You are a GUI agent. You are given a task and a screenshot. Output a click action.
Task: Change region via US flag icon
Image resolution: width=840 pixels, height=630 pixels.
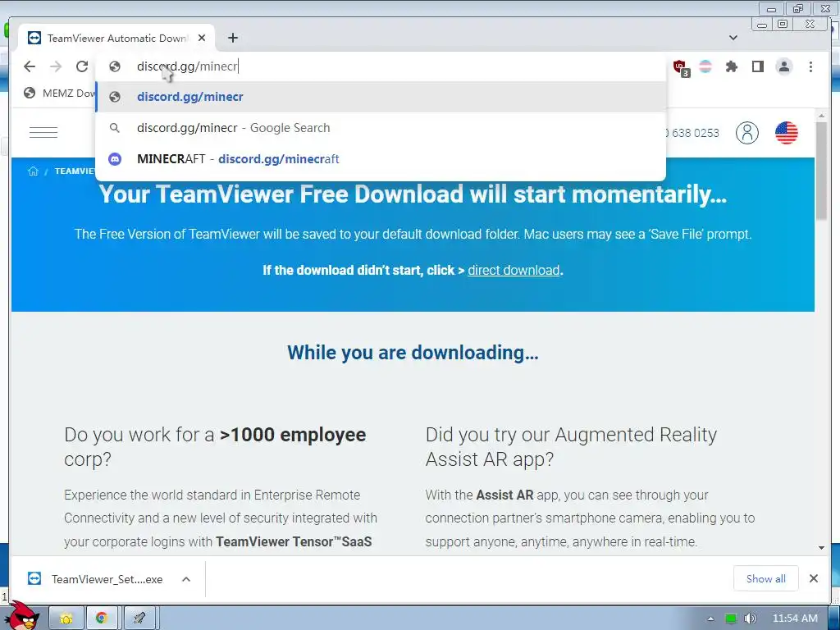(787, 133)
